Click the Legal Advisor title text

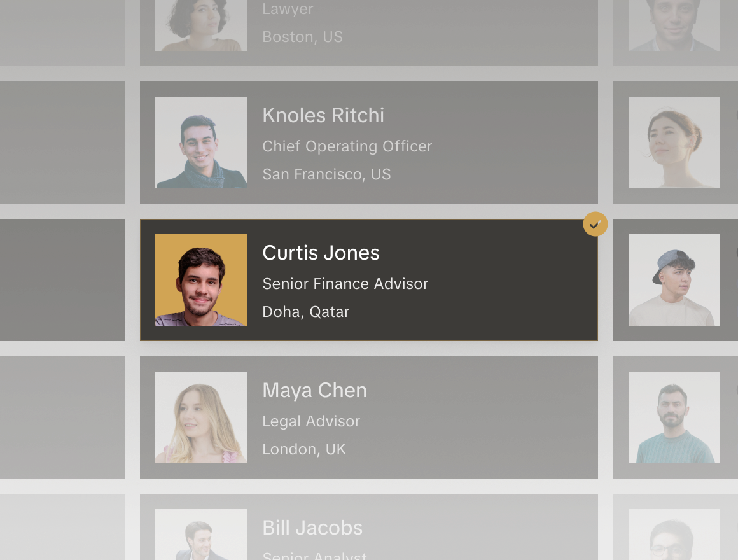tap(311, 421)
